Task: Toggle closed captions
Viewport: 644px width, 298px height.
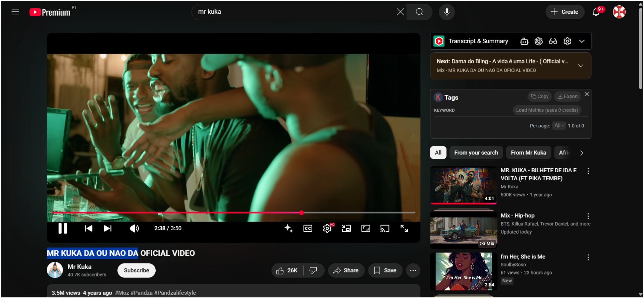Action: [308, 228]
